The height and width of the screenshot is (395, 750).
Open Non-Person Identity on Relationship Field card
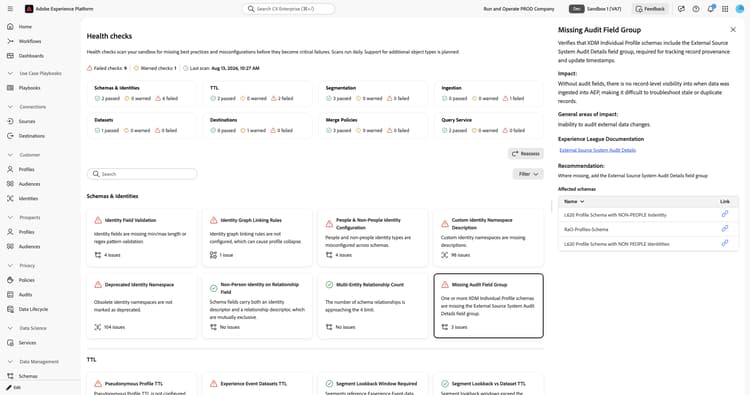coord(257,306)
